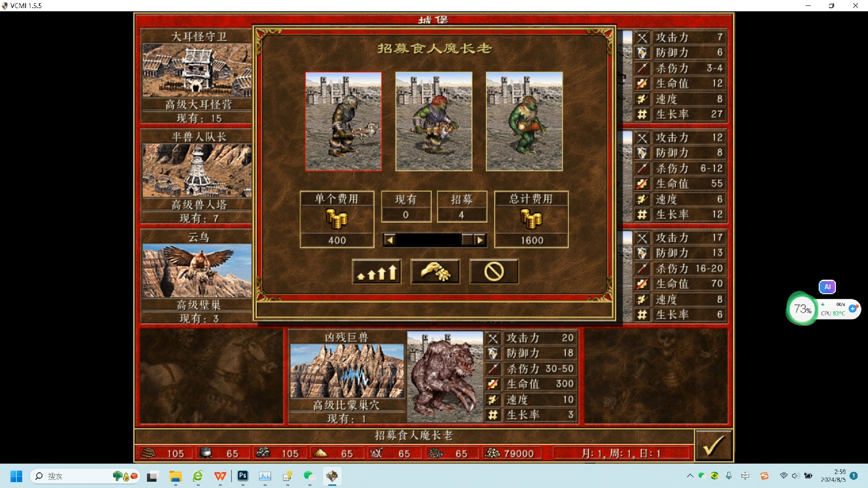Image resolution: width=868 pixels, height=488 pixels.
Task: Click the slider's right arrow
Action: point(480,240)
